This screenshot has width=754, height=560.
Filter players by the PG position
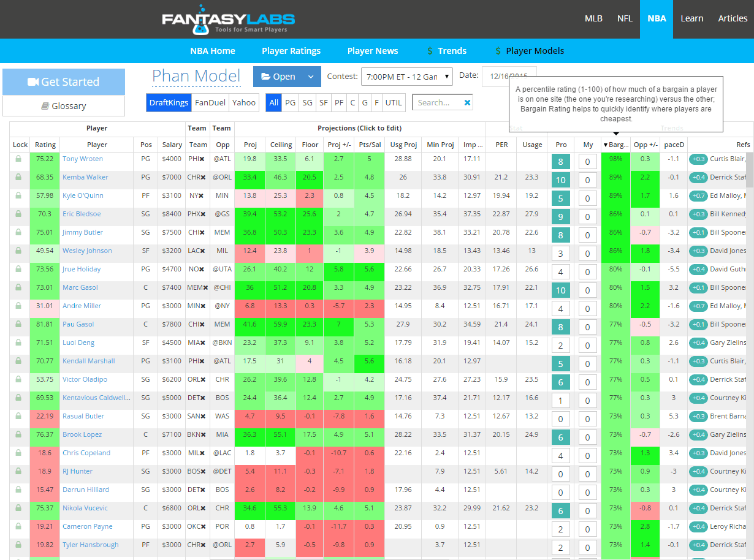click(x=290, y=102)
